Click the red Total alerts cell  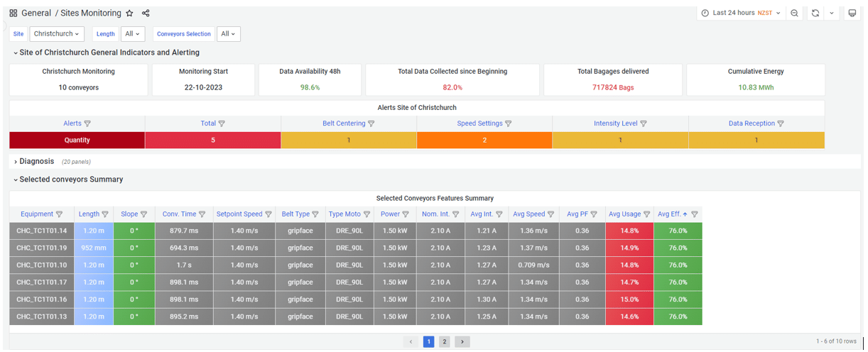coord(212,141)
